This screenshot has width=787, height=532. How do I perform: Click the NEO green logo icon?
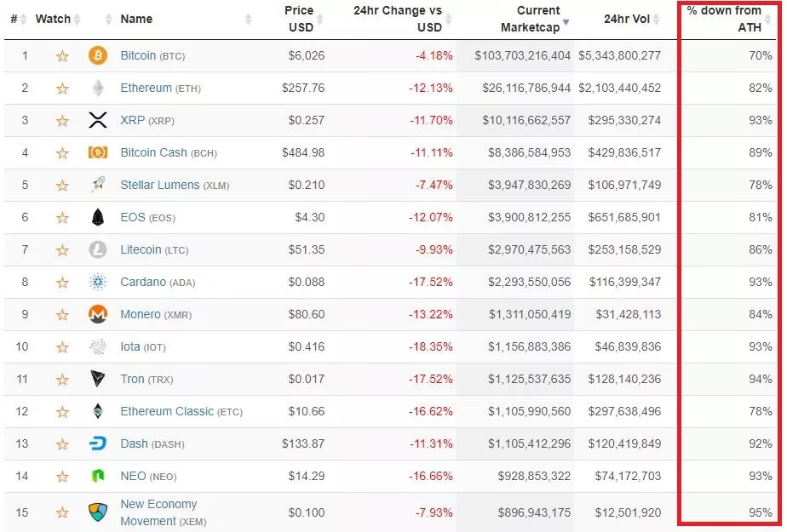(x=98, y=477)
